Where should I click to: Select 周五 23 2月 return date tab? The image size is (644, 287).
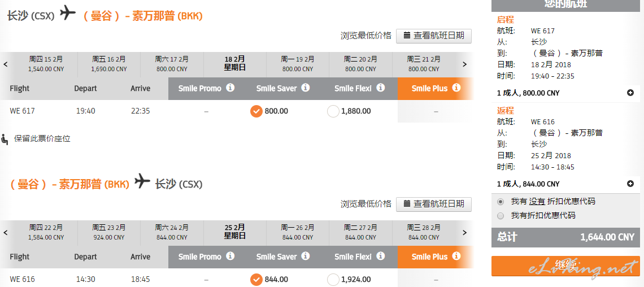pyautogui.click(x=109, y=232)
